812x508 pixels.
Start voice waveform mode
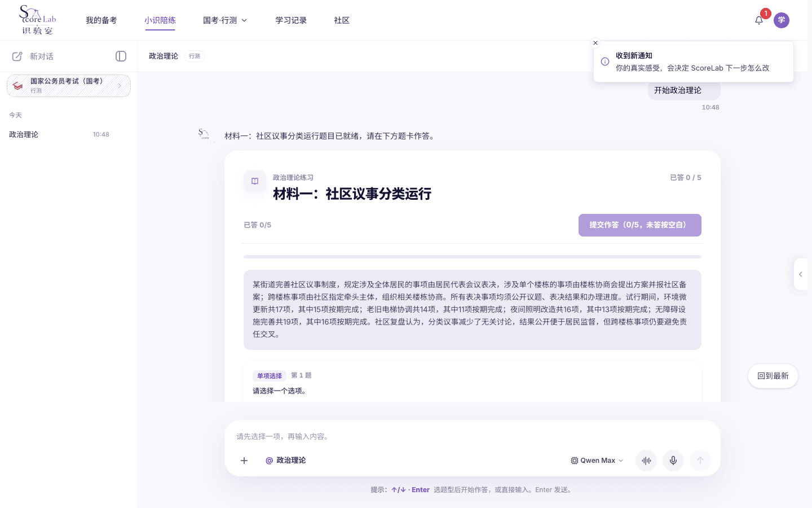(x=646, y=461)
